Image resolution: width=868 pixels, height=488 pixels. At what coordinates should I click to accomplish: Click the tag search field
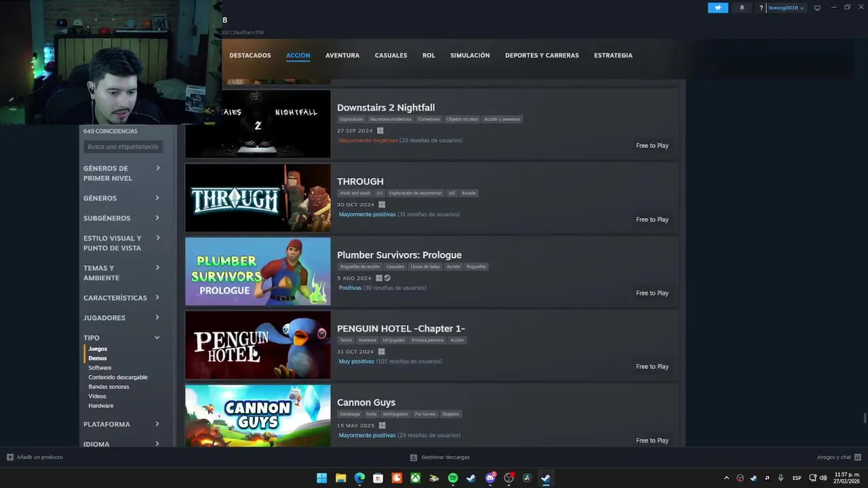123,146
